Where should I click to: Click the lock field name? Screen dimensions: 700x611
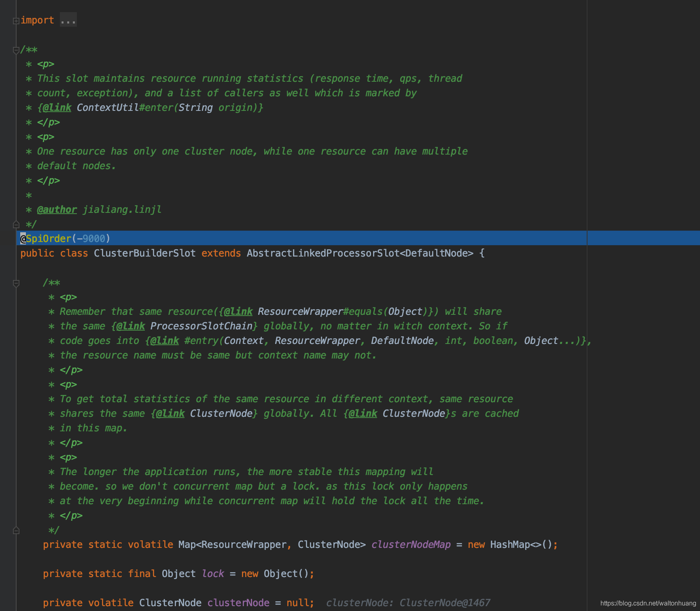point(213,574)
